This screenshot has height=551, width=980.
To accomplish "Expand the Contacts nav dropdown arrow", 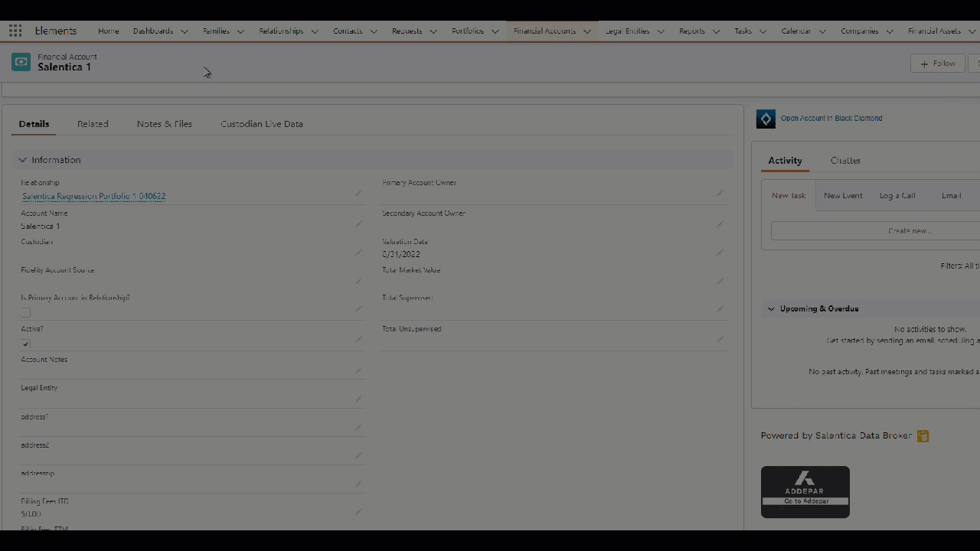I will click(x=374, y=31).
